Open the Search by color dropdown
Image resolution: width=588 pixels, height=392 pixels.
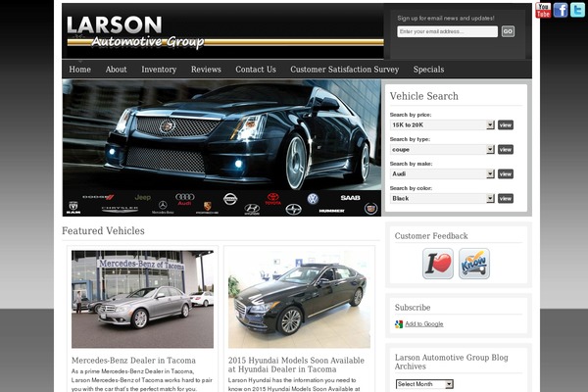[442, 198]
